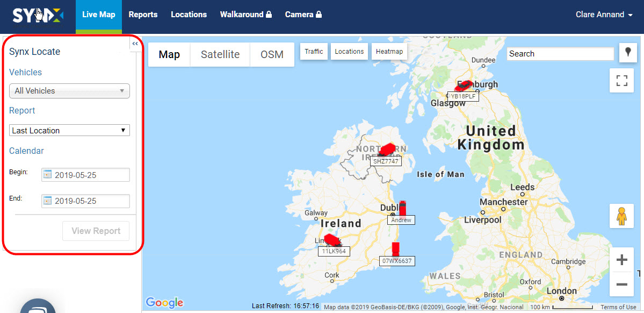Click the map Search field

click(560, 53)
